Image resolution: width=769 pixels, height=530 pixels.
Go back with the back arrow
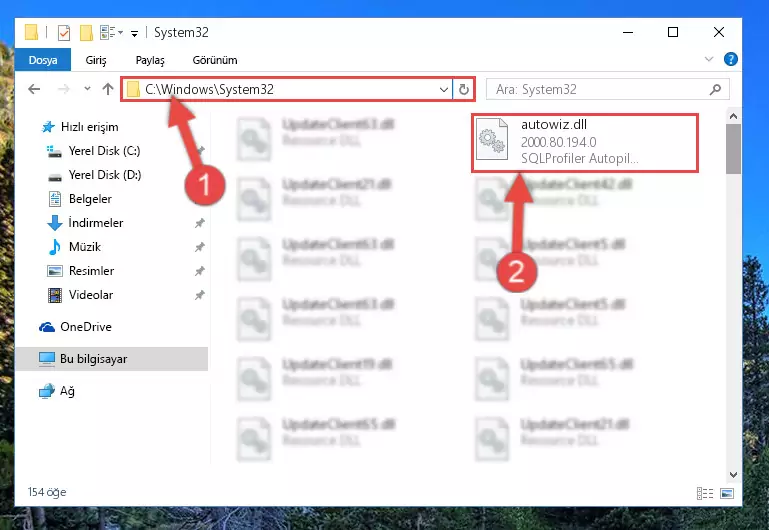tap(34, 89)
